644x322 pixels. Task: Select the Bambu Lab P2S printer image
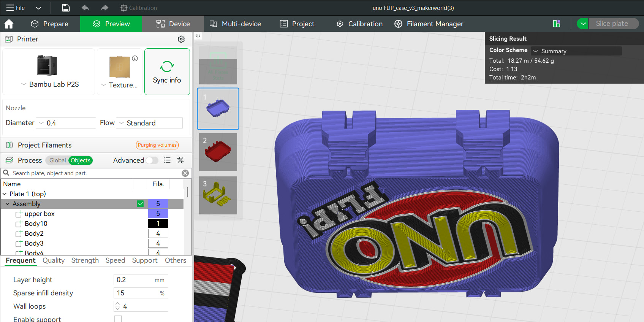click(x=47, y=65)
